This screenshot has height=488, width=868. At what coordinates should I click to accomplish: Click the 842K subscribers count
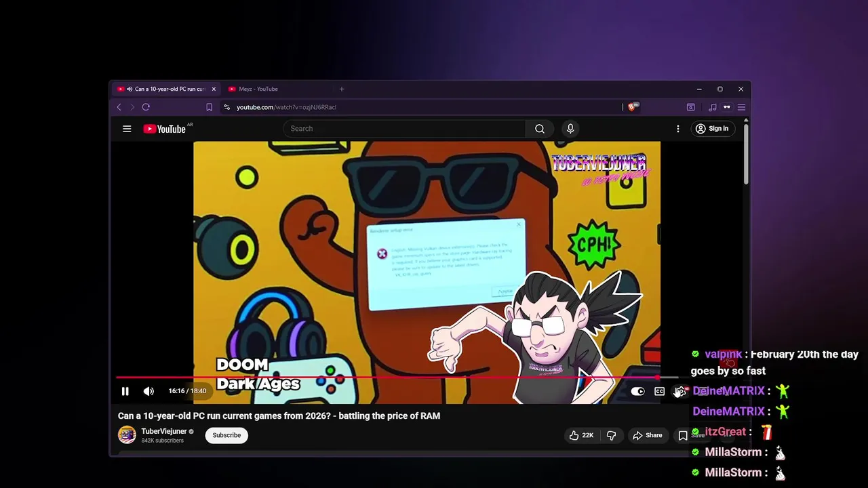(162, 441)
